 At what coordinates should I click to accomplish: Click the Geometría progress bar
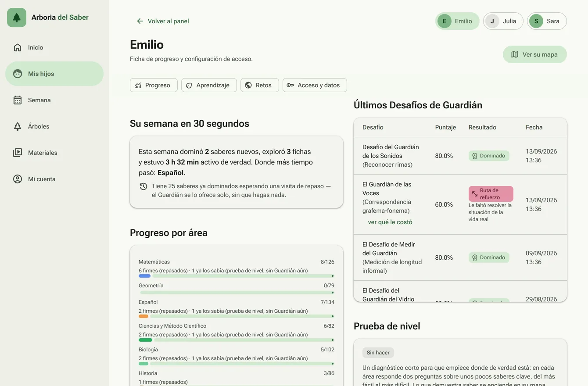[237, 293]
